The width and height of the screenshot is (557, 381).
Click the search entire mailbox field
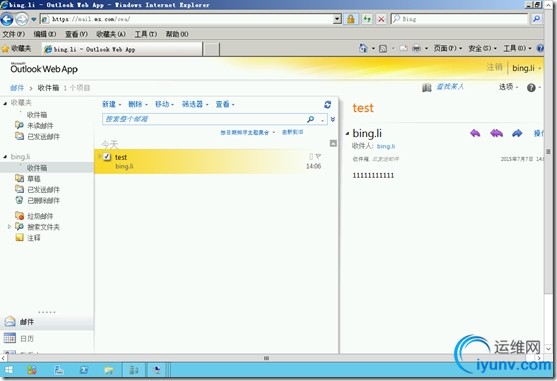[x=204, y=119]
